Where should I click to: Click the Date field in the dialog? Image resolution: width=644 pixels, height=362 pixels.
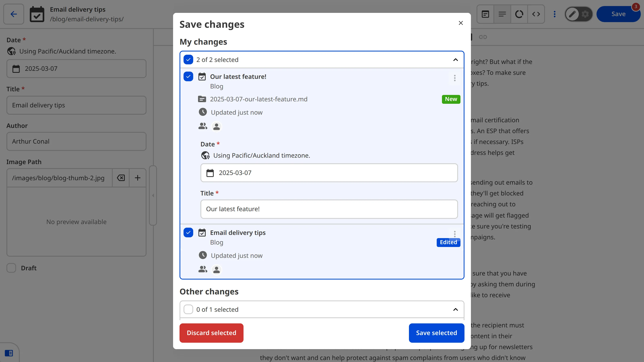pyautogui.click(x=329, y=173)
